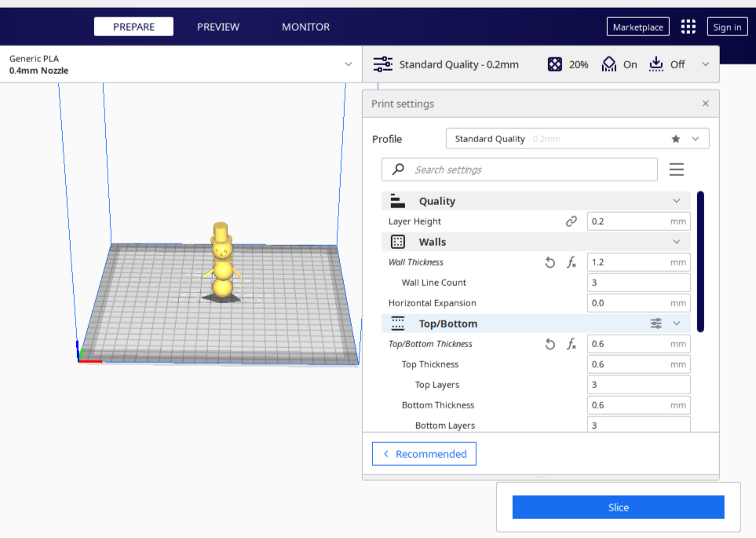This screenshot has width=756, height=538.
Task: Collapse the print settings bar chevron
Action: pos(706,64)
